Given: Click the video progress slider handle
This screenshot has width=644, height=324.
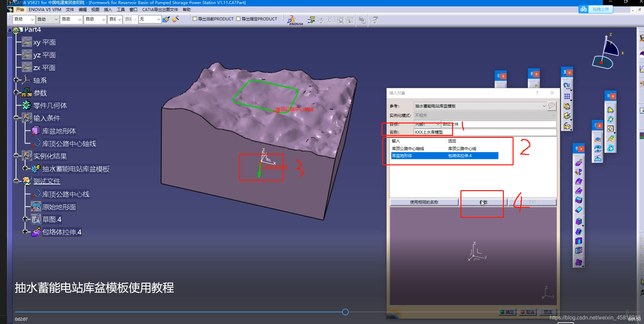Looking at the screenshot, I should click(345, 312).
